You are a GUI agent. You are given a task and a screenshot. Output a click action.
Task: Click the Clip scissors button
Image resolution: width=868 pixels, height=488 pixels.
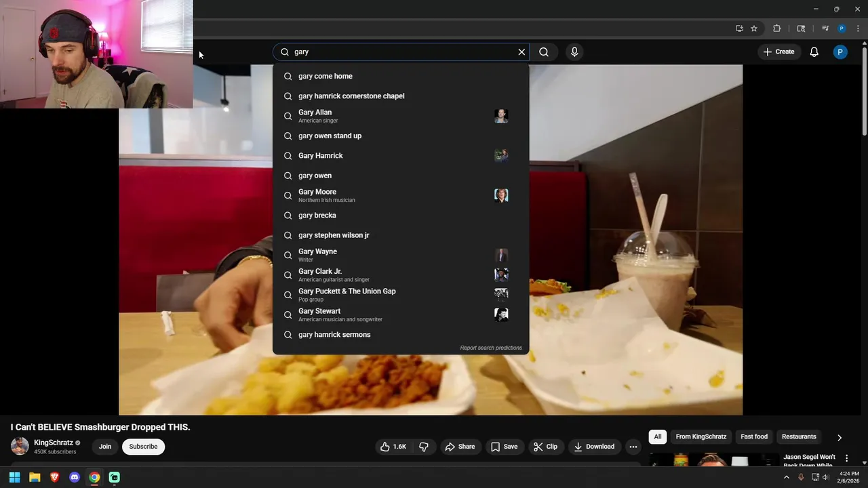(545, 447)
